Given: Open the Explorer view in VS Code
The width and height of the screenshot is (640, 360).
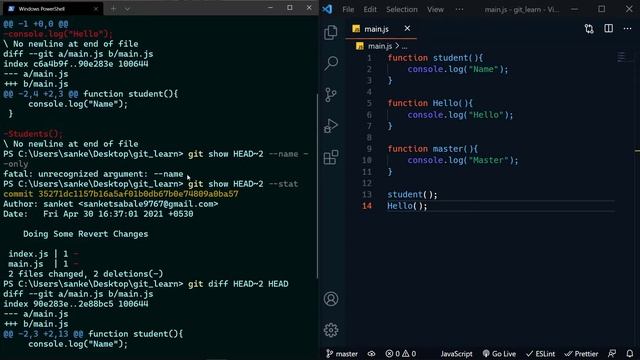Looking at the screenshot, I should (x=331, y=33).
